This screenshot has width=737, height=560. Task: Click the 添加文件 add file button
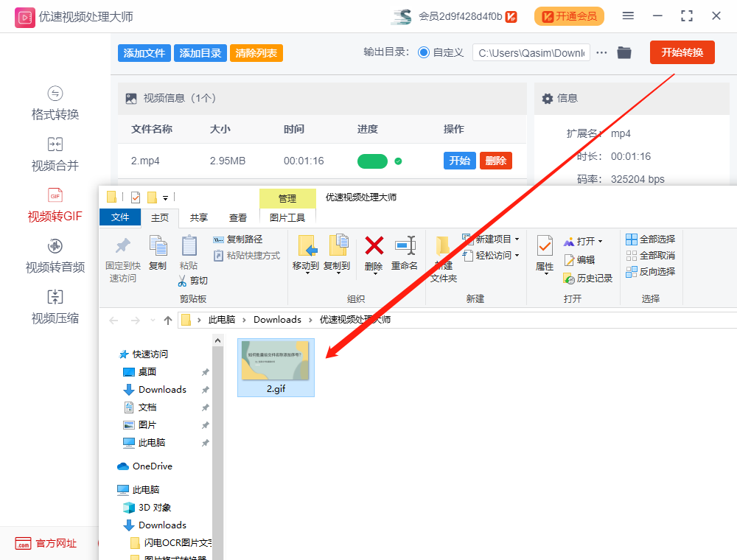click(144, 53)
